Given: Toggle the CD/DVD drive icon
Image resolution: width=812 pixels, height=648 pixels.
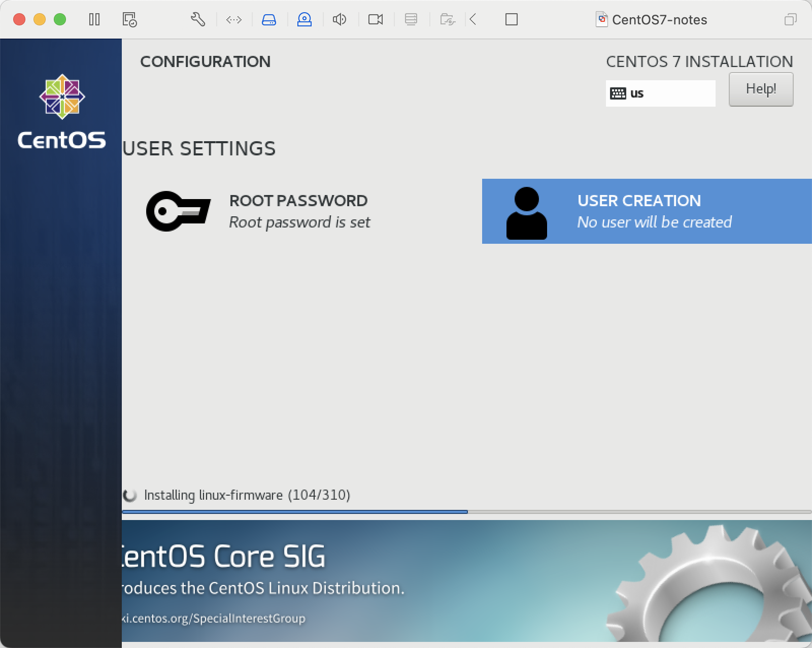Looking at the screenshot, I should click(304, 20).
